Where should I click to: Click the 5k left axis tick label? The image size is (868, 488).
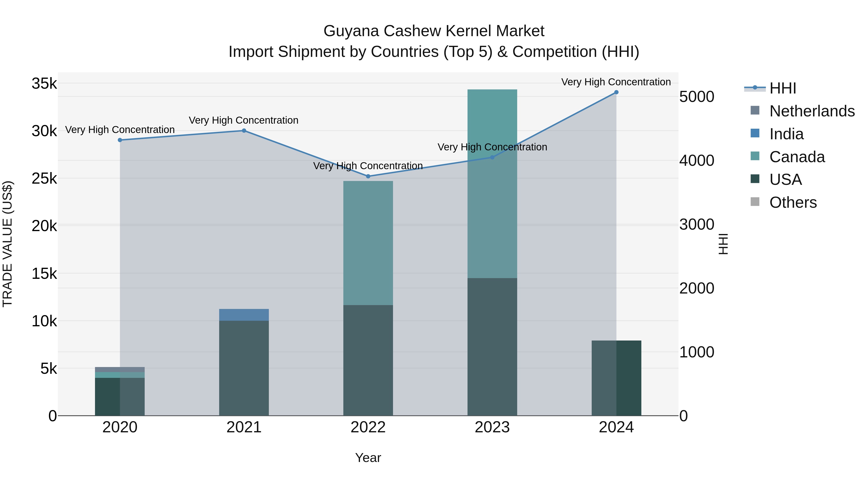(x=49, y=368)
